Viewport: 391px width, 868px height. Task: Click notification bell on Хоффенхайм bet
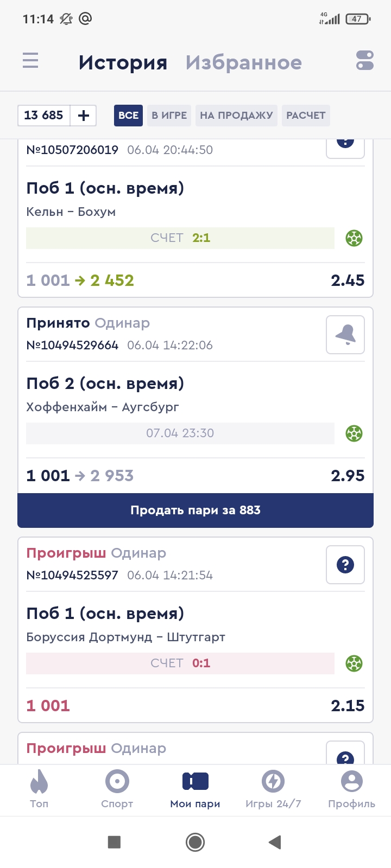[x=345, y=335]
